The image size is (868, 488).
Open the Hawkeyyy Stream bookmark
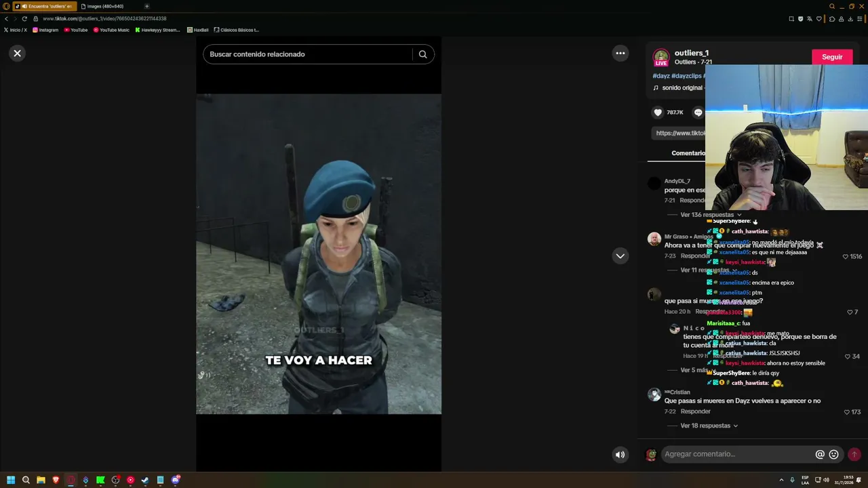[x=158, y=30]
